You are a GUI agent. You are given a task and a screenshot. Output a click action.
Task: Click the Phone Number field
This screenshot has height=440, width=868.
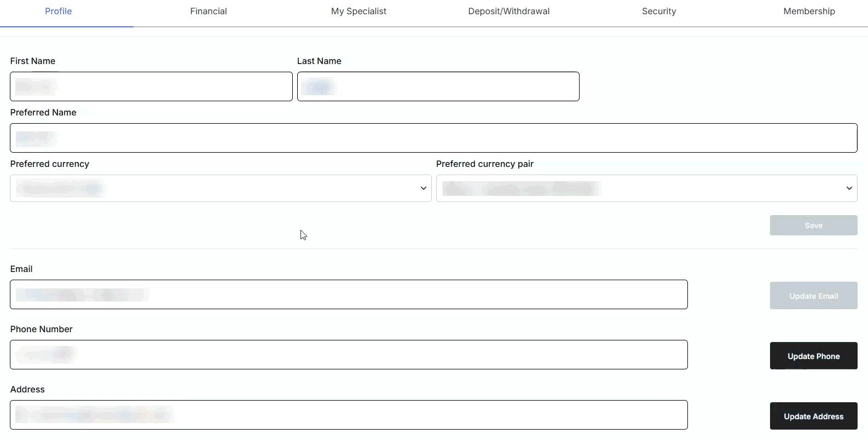tap(349, 355)
